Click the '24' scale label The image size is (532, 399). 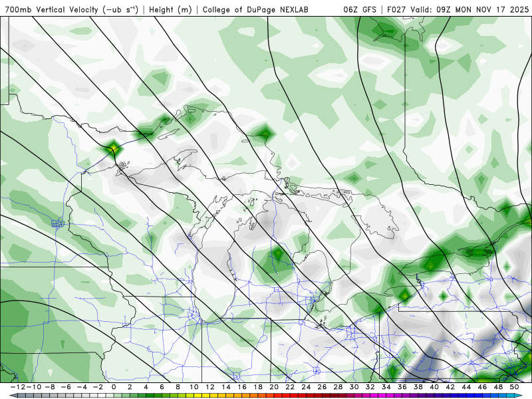pyautogui.click(x=306, y=387)
